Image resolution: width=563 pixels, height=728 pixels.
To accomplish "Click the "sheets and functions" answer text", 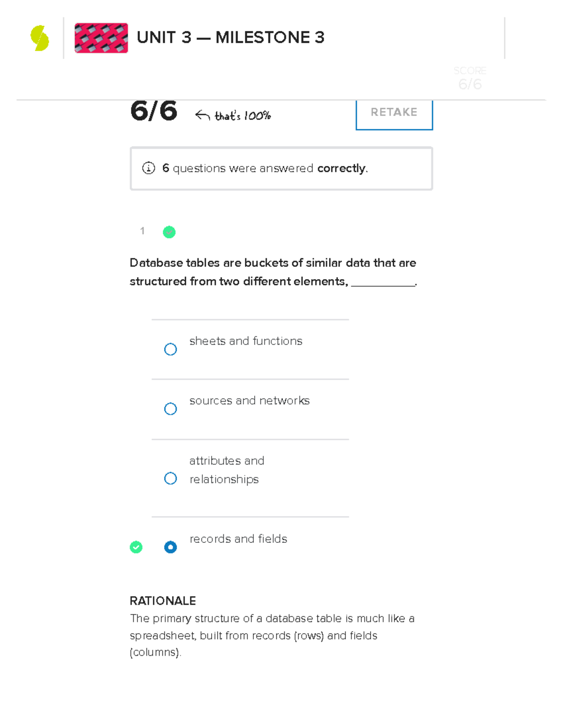I will coord(246,341).
